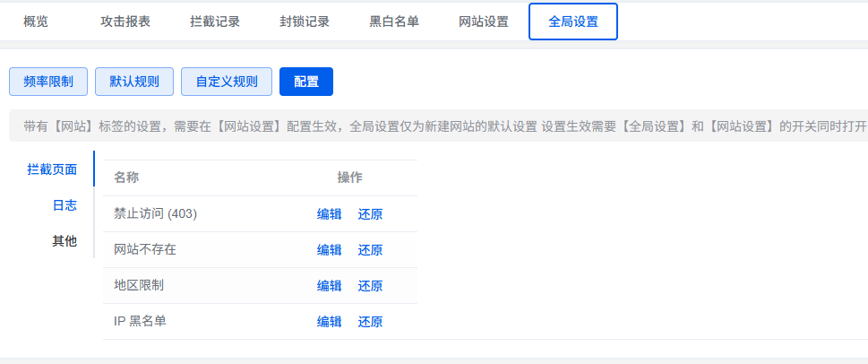Viewport: 868px width, 364px height.
Task: Edit the 网站不存在 intercept page
Action: coord(329,250)
